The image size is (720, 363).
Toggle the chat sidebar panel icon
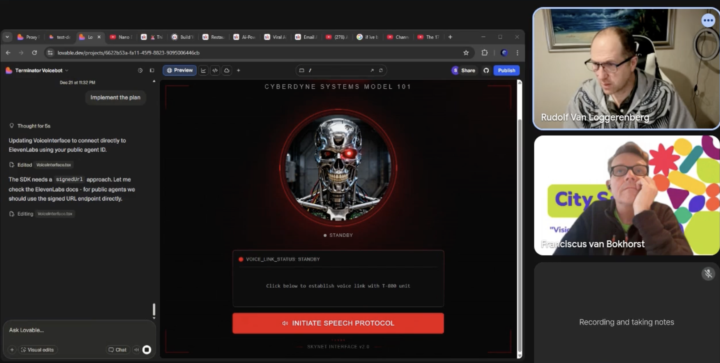[152, 71]
